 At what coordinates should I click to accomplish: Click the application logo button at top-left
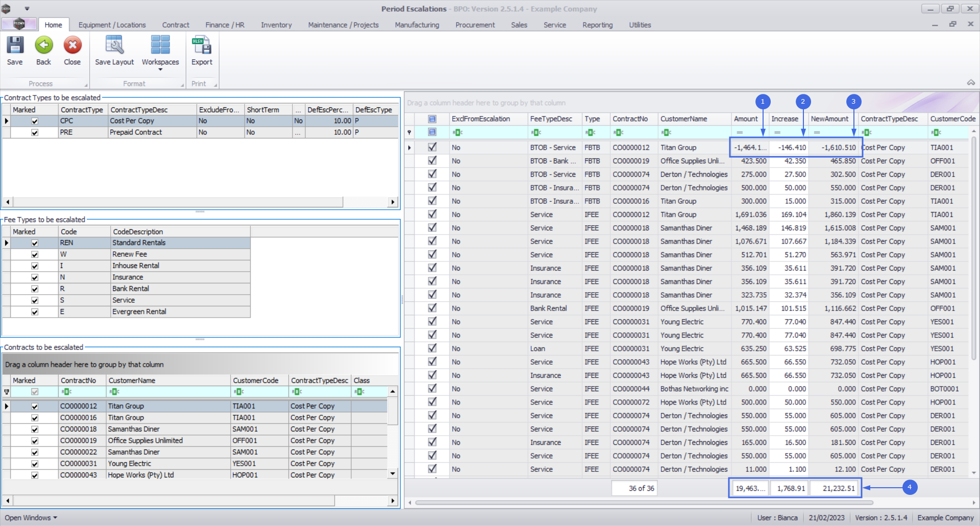coord(19,24)
